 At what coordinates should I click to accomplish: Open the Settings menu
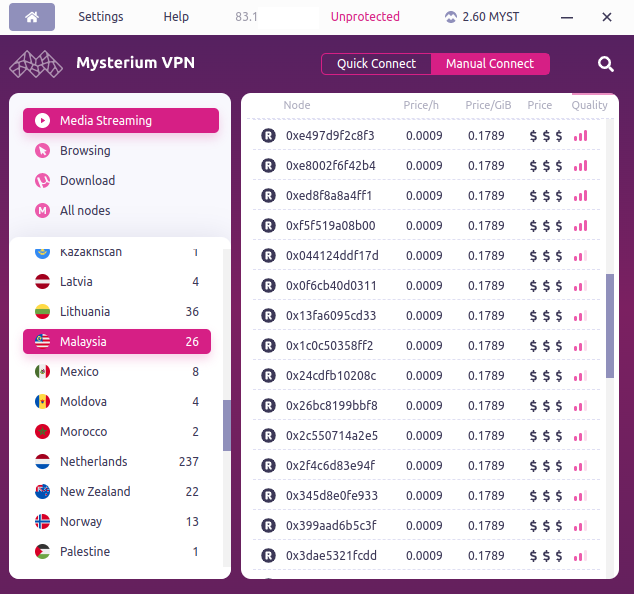101,17
